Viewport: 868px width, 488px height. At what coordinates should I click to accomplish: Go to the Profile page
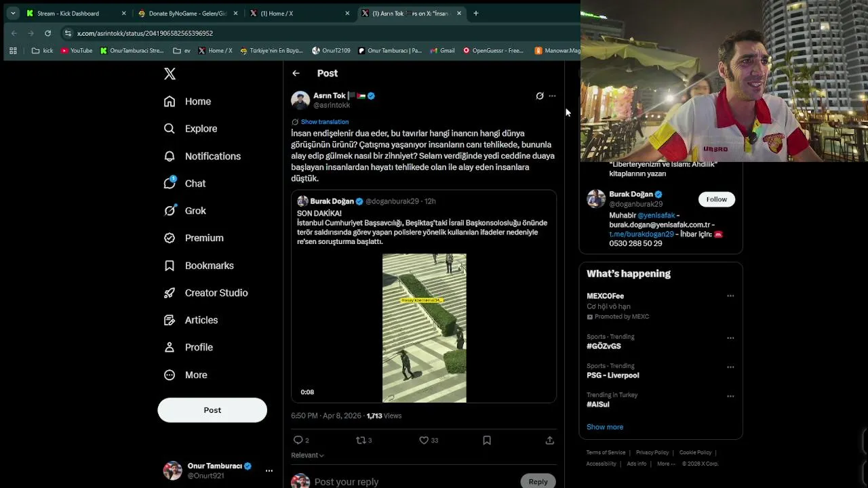[x=188, y=347]
